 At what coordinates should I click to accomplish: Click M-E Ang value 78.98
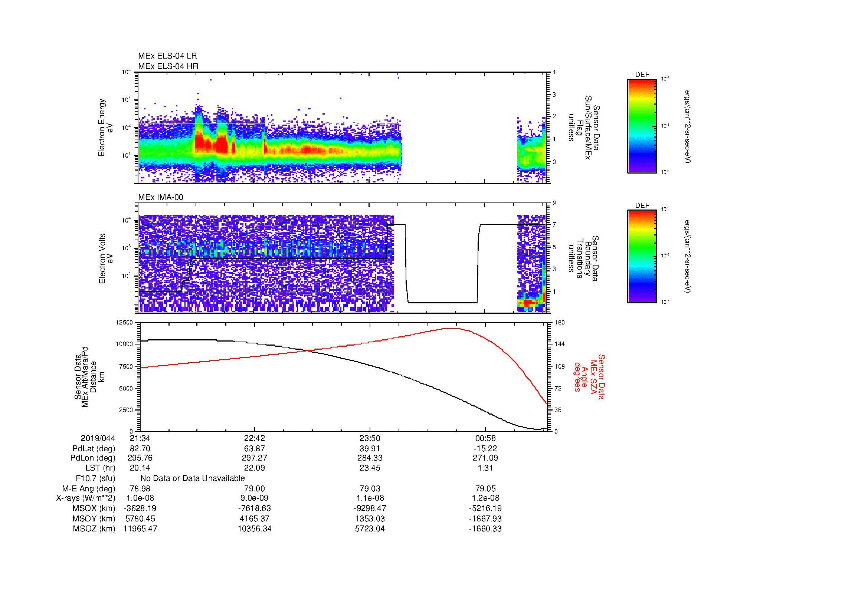140,488
